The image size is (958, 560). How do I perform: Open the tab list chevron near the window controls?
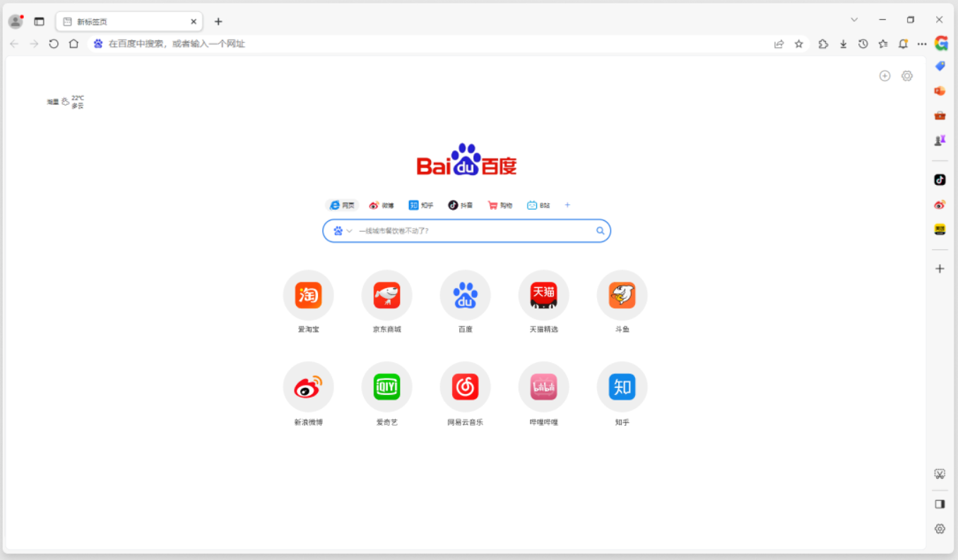(x=854, y=19)
